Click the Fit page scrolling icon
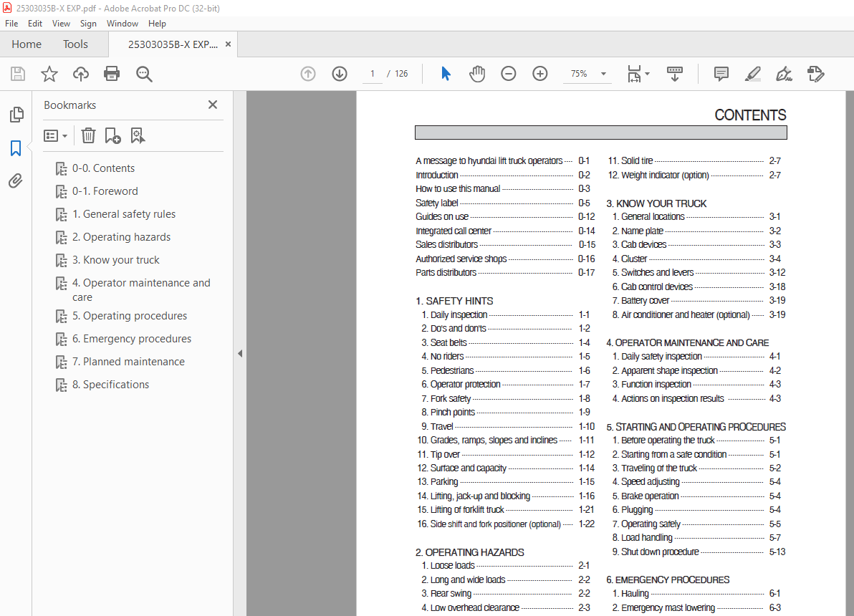Viewport: 854px width, 616px height. 635,74
